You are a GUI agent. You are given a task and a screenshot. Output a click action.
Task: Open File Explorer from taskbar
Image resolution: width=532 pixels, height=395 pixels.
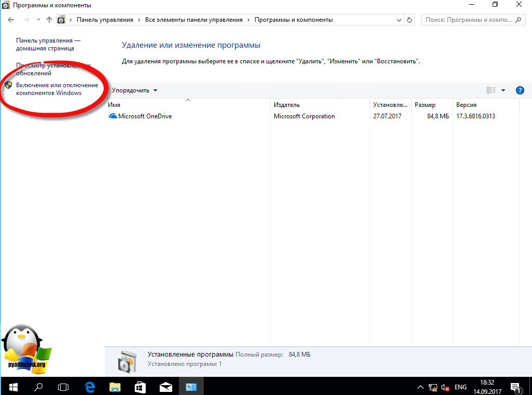click(115, 387)
